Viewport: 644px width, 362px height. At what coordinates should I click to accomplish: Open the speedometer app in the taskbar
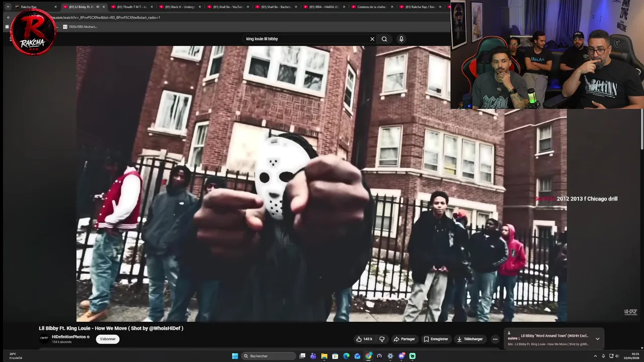(379, 356)
